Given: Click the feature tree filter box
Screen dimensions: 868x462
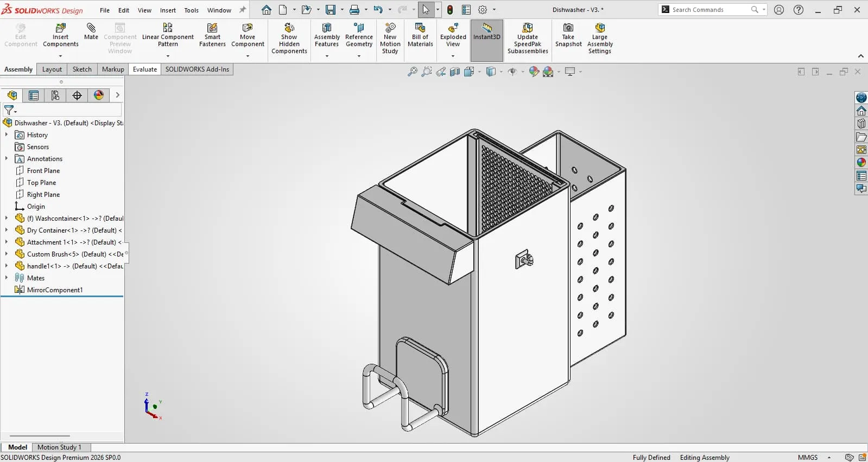Looking at the screenshot, I should coord(62,110).
